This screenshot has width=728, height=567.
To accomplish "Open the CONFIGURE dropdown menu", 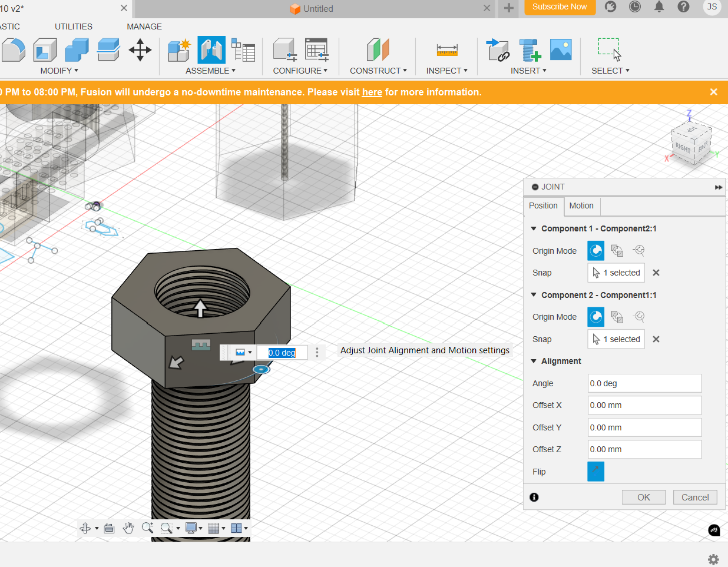I will coord(300,71).
